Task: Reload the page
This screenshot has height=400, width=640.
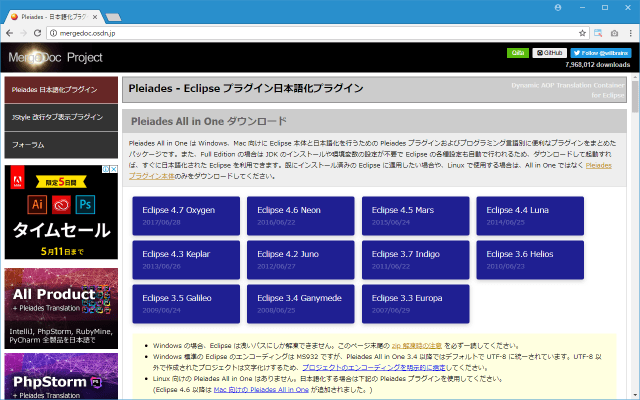Action: coord(37,33)
